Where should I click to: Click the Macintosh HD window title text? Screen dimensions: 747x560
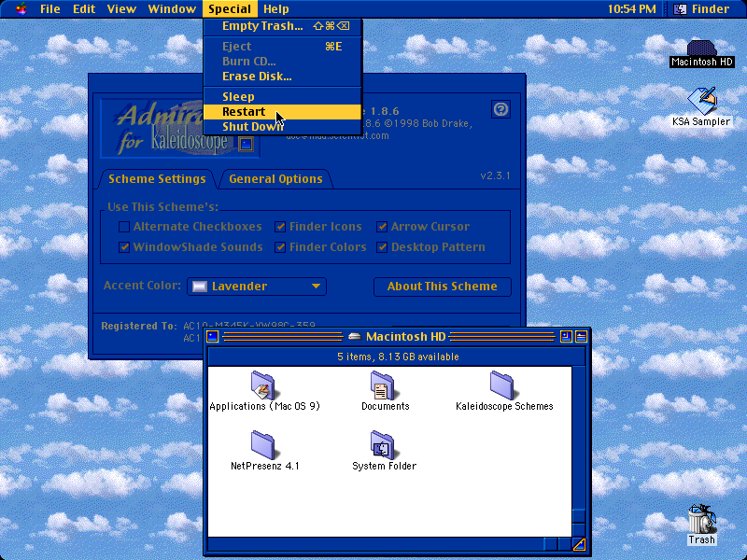tap(405, 337)
